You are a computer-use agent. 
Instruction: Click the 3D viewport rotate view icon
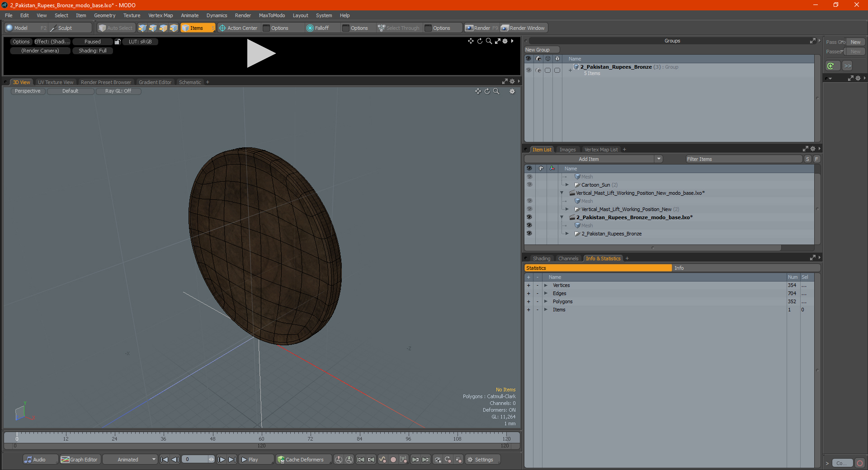[487, 91]
